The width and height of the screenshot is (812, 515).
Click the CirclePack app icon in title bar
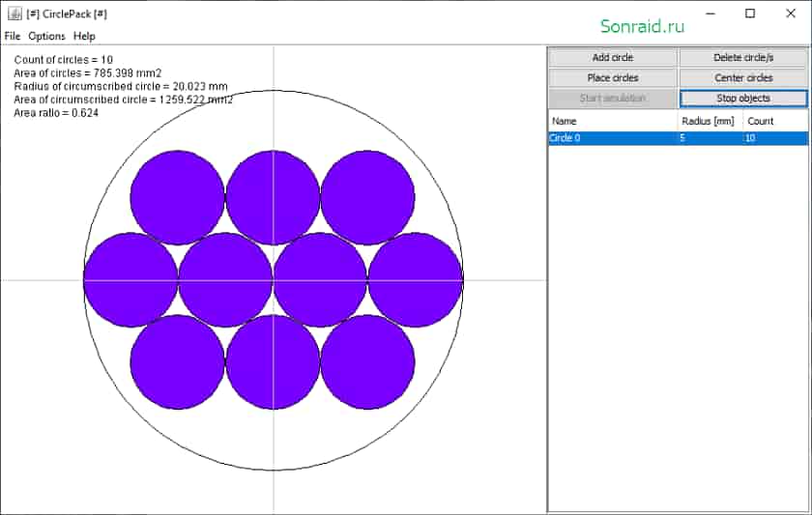(14, 14)
